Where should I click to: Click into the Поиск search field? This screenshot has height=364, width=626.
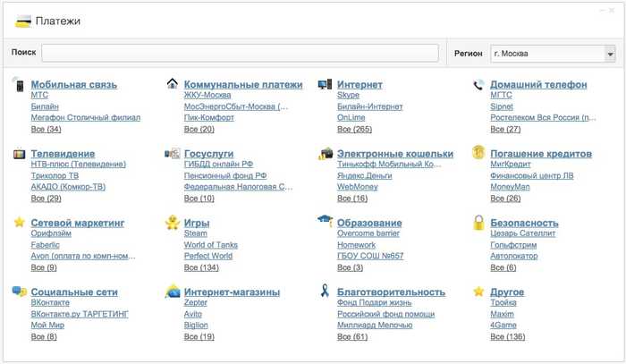[x=240, y=53]
